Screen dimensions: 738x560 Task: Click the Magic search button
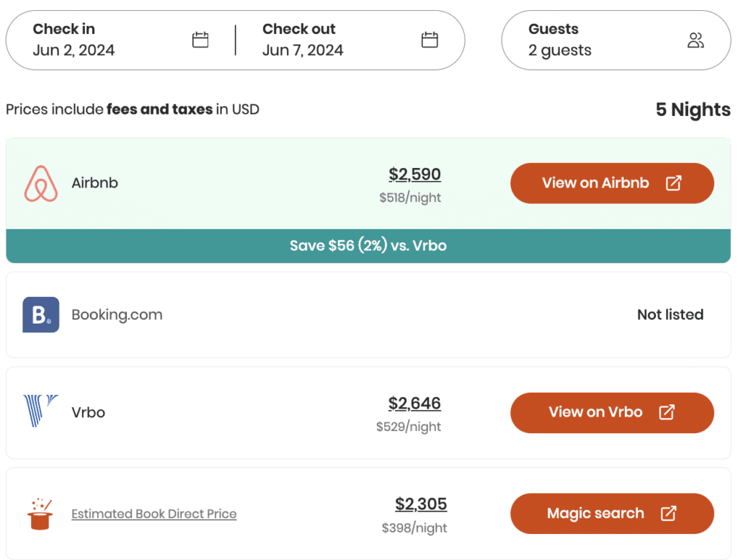click(x=612, y=513)
